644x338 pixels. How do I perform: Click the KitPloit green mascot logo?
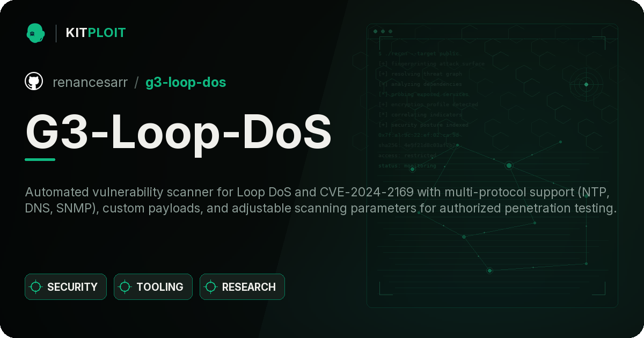[x=35, y=33]
